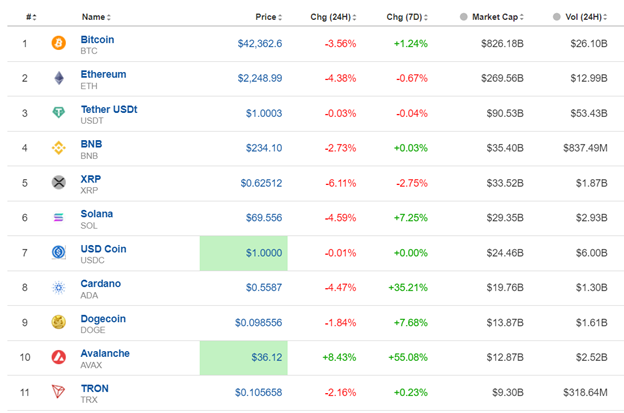Click Tether price $1.0003

(x=263, y=113)
